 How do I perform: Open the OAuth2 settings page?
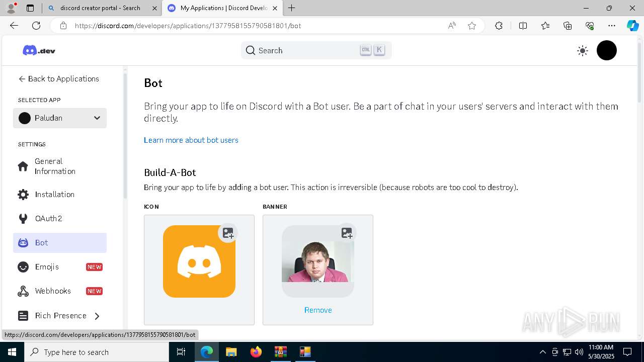tap(60, 219)
